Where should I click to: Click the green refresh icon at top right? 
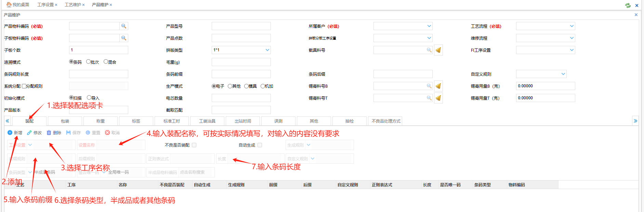click(628, 5)
